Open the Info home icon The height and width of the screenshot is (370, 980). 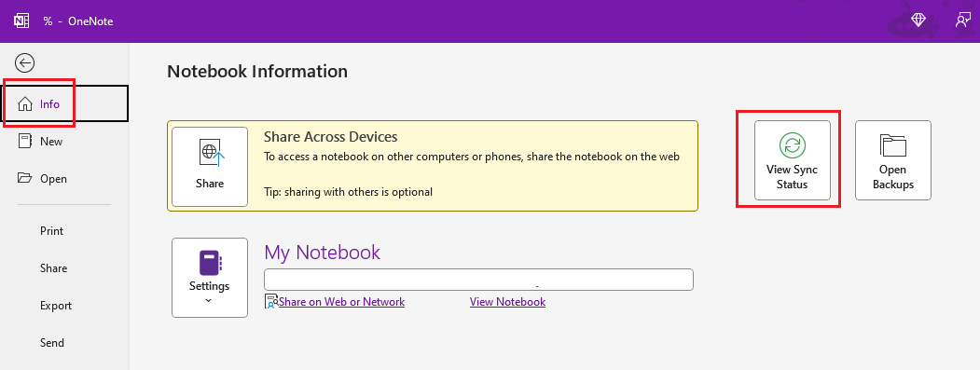coord(24,103)
